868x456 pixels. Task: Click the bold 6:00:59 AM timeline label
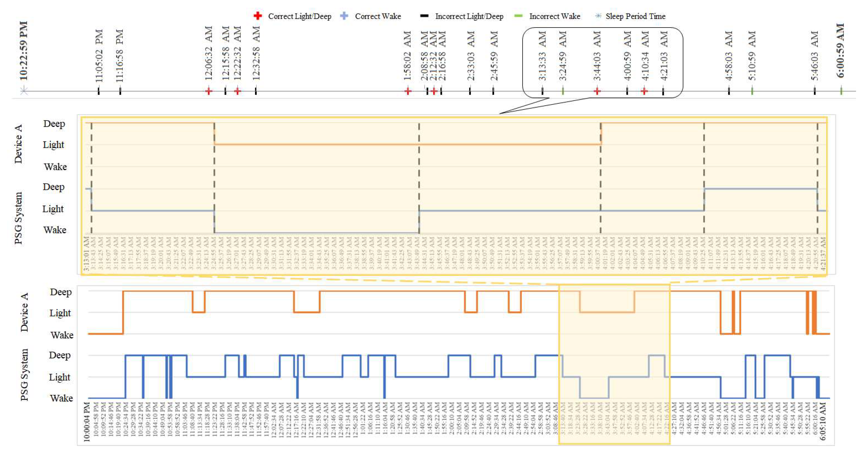(841, 51)
